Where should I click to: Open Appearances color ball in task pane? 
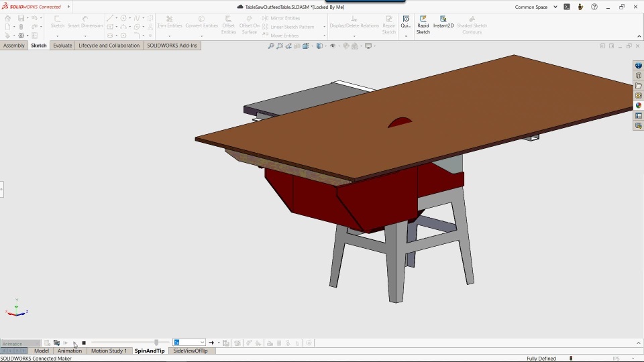click(x=638, y=105)
